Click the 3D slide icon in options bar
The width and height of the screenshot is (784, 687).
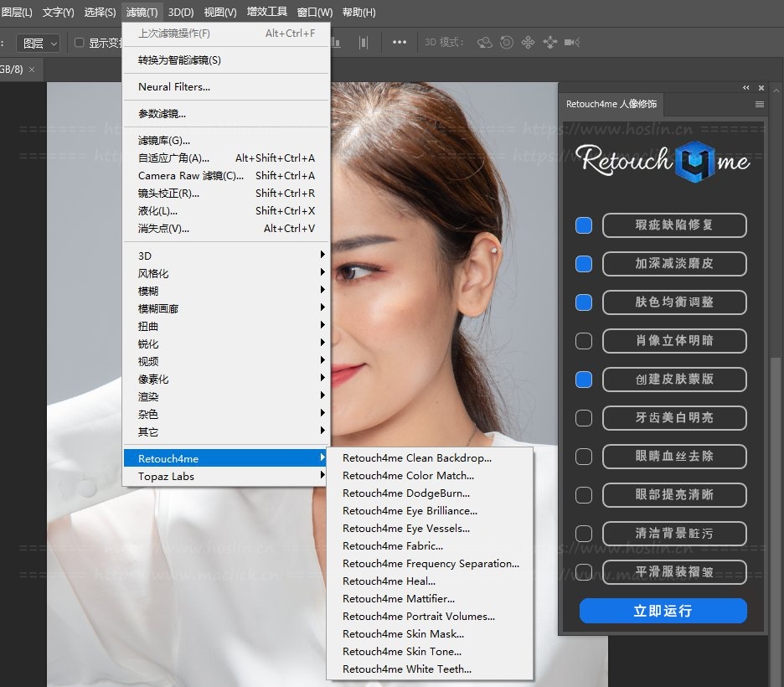coord(550,43)
